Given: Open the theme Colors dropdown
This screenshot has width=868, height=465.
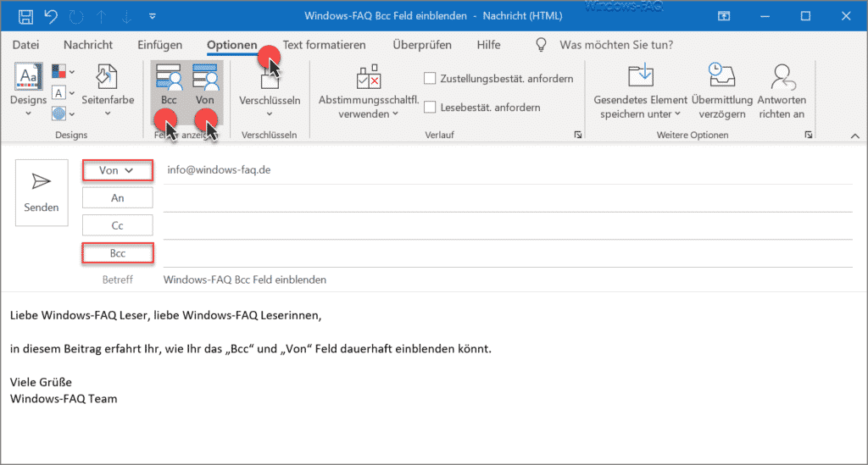Looking at the screenshot, I should 63,71.
